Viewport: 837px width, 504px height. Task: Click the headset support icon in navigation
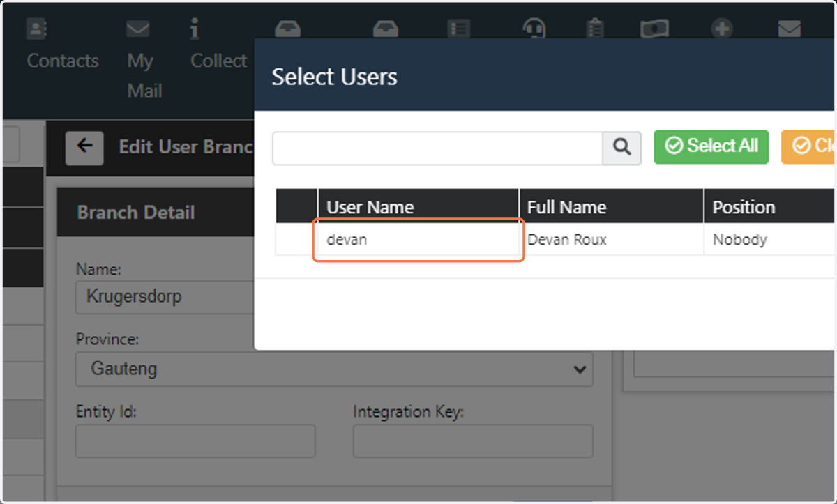tap(534, 28)
